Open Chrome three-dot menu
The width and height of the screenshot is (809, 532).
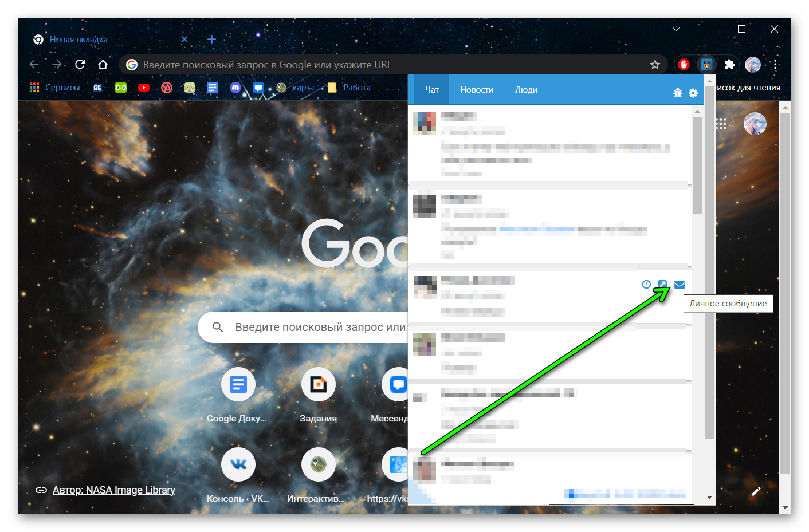[x=775, y=65]
